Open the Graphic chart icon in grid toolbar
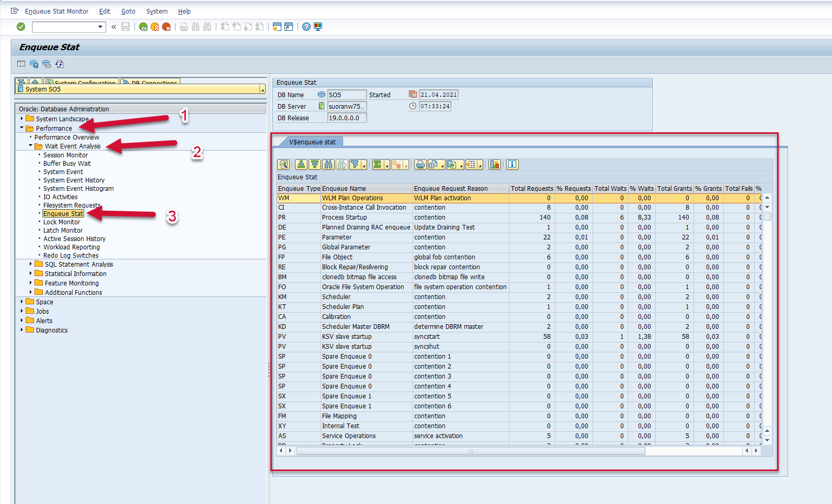The image size is (832, 504). [x=495, y=165]
